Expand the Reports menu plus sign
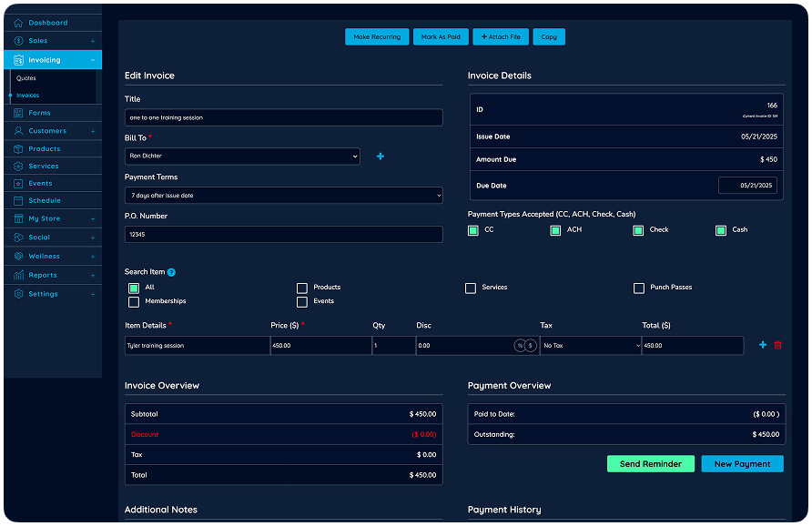Screen dimensions: 812x526 (x=93, y=276)
